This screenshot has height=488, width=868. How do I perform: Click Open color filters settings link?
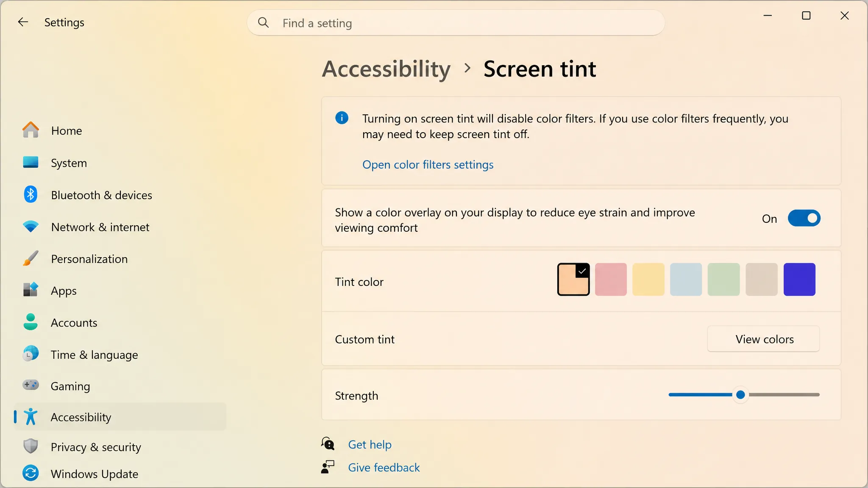[428, 164]
